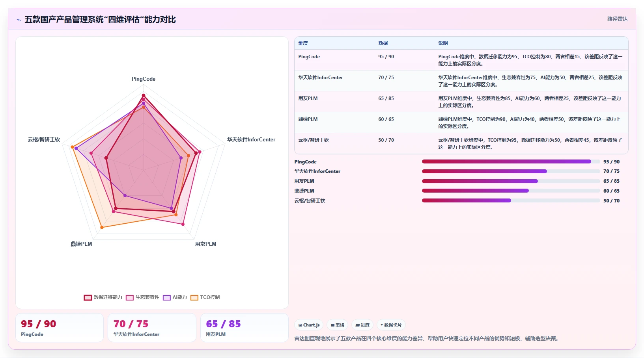This screenshot has width=644, height=358.
Task: Click the 表格 tag chip
Action: pos(337,325)
